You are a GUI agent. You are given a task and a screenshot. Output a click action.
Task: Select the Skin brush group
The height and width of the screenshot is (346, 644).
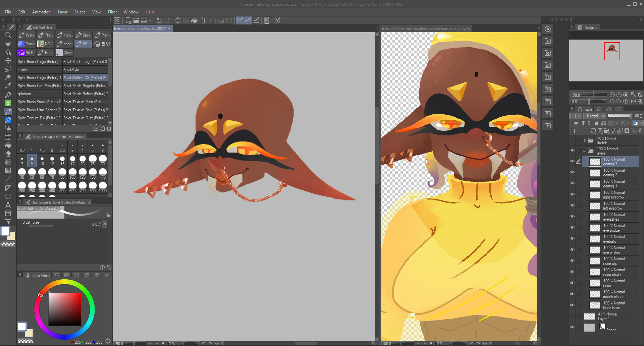[x=83, y=35]
